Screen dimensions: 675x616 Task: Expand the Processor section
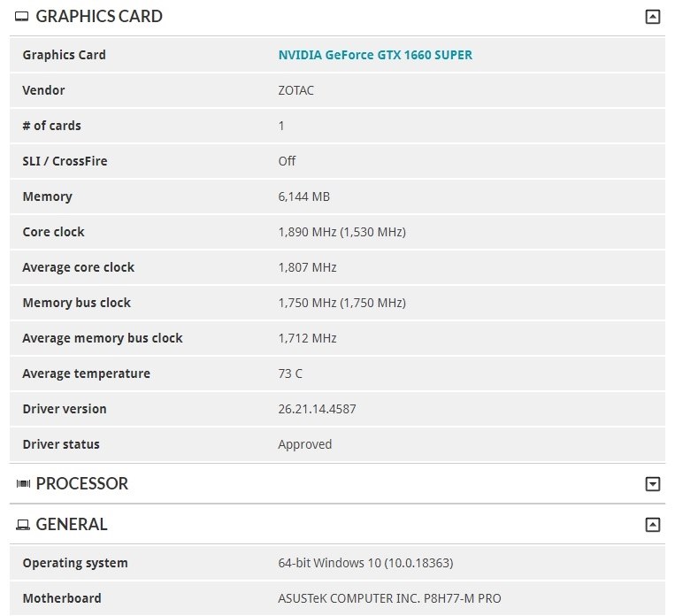(x=652, y=484)
